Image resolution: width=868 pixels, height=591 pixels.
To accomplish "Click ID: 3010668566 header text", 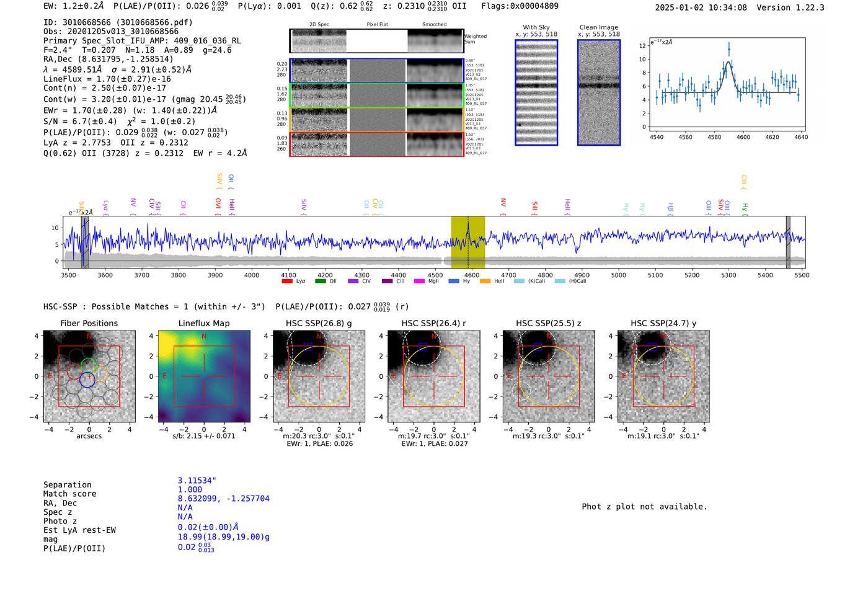I will point(118,22).
